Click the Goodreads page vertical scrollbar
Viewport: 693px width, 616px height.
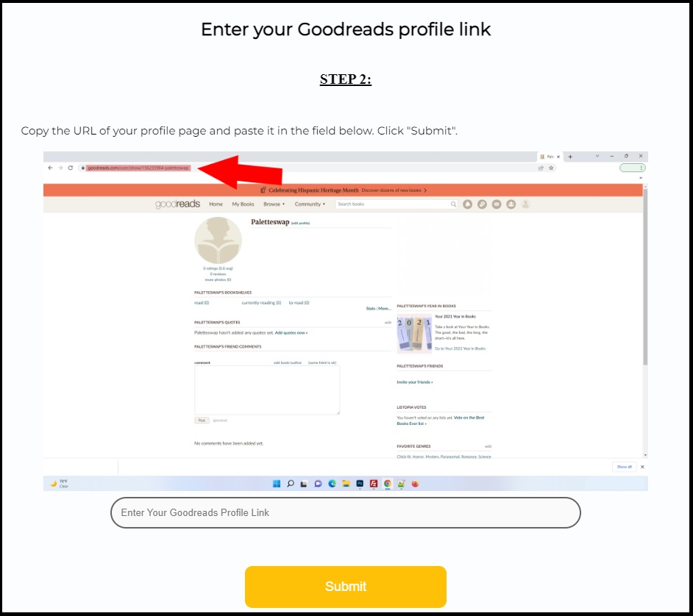point(645,277)
